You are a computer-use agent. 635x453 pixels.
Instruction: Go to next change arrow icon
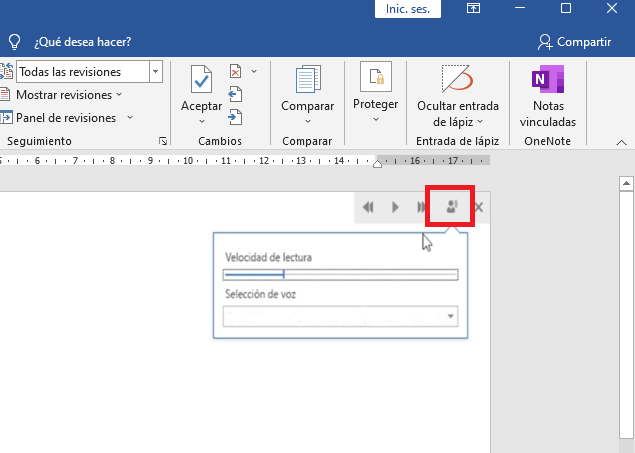click(236, 117)
